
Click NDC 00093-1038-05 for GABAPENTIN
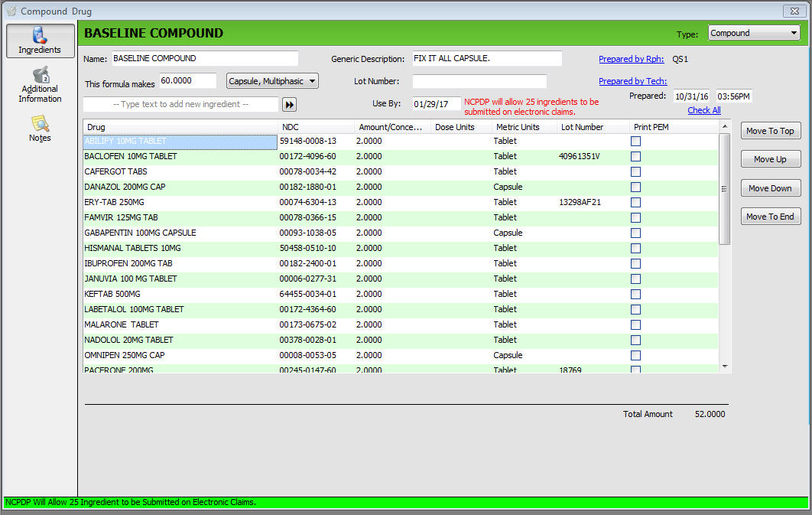tap(307, 233)
